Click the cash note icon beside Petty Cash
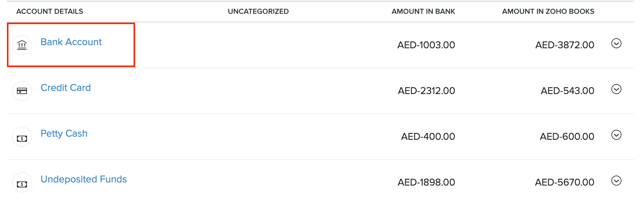 pos(21,136)
